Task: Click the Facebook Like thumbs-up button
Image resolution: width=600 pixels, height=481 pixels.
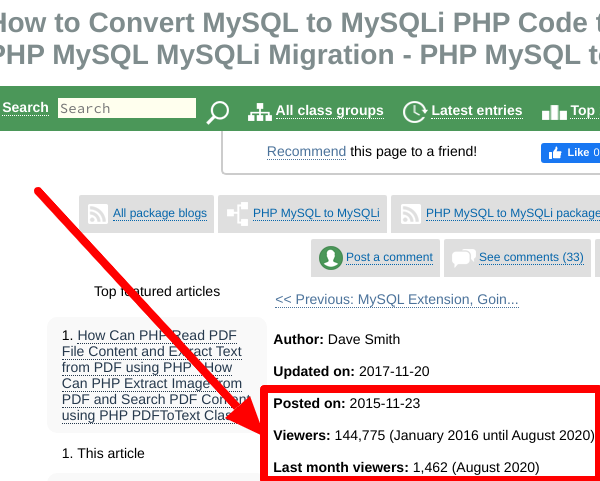Action: tap(570, 153)
